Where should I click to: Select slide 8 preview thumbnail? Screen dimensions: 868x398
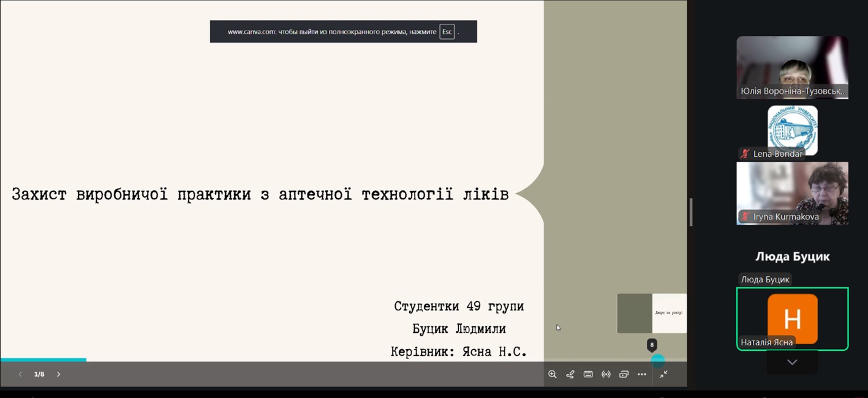click(651, 313)
